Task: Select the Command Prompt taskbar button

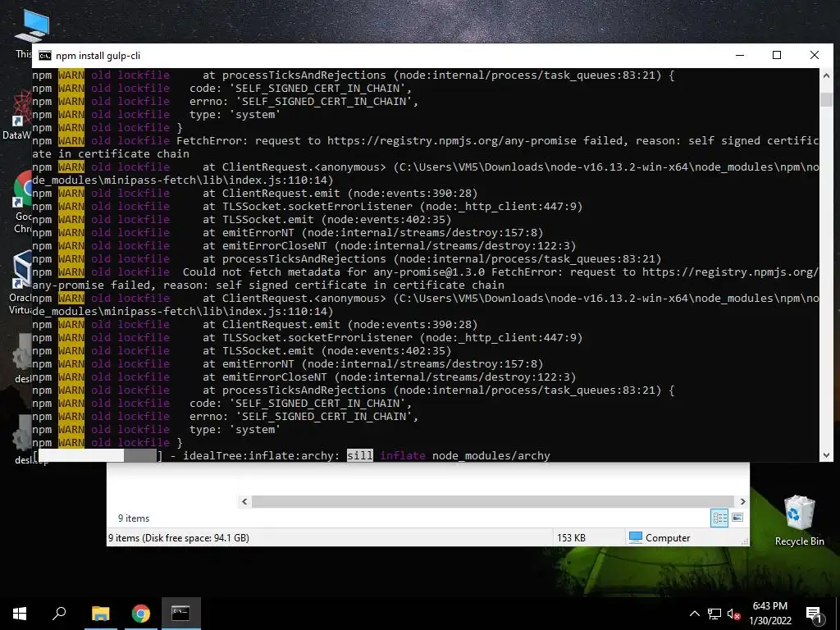Action: 180,614
